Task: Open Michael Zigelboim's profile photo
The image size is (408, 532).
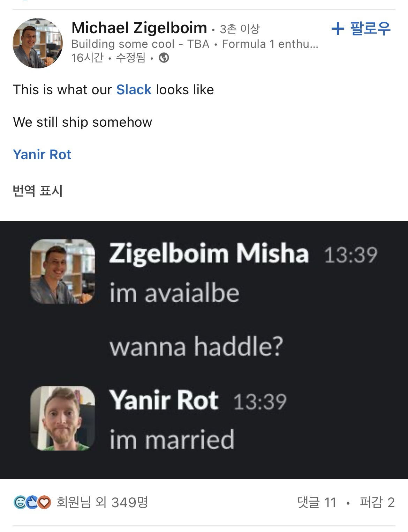Action: pos(38,43)
